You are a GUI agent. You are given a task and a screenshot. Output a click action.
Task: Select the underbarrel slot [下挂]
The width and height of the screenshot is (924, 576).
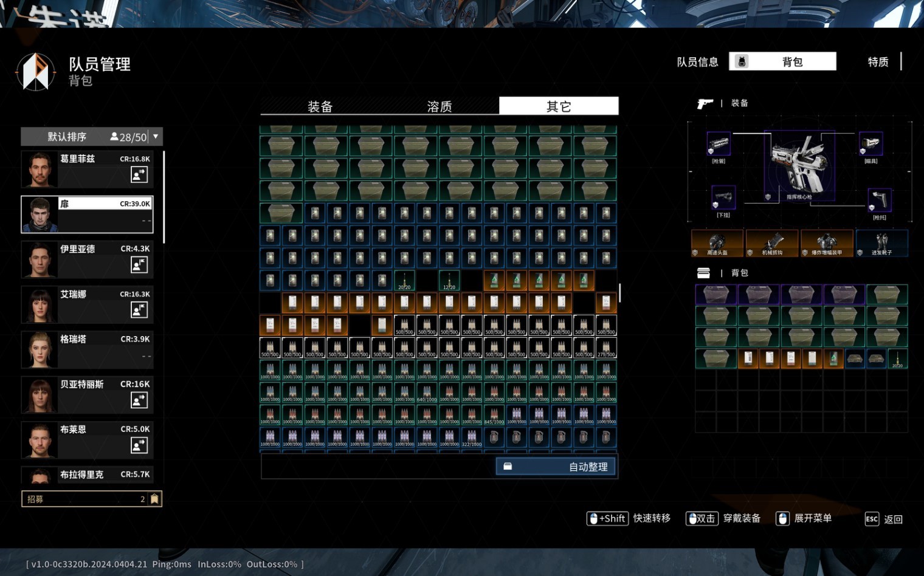(723, 197)
